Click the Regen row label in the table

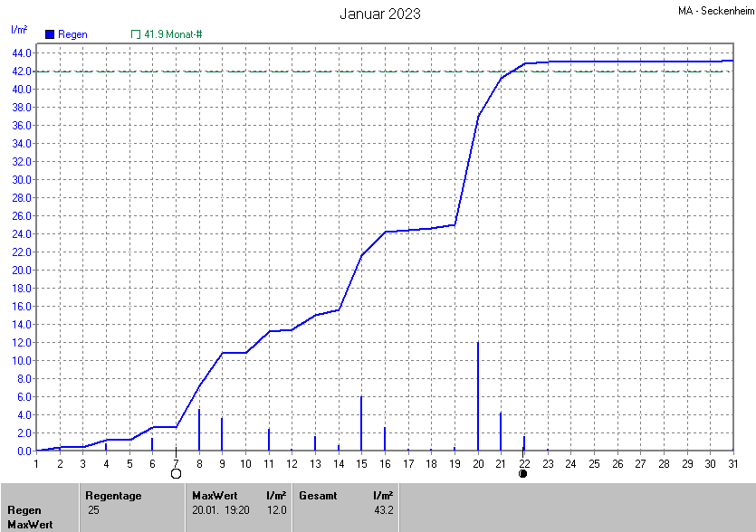coord(24,510)
